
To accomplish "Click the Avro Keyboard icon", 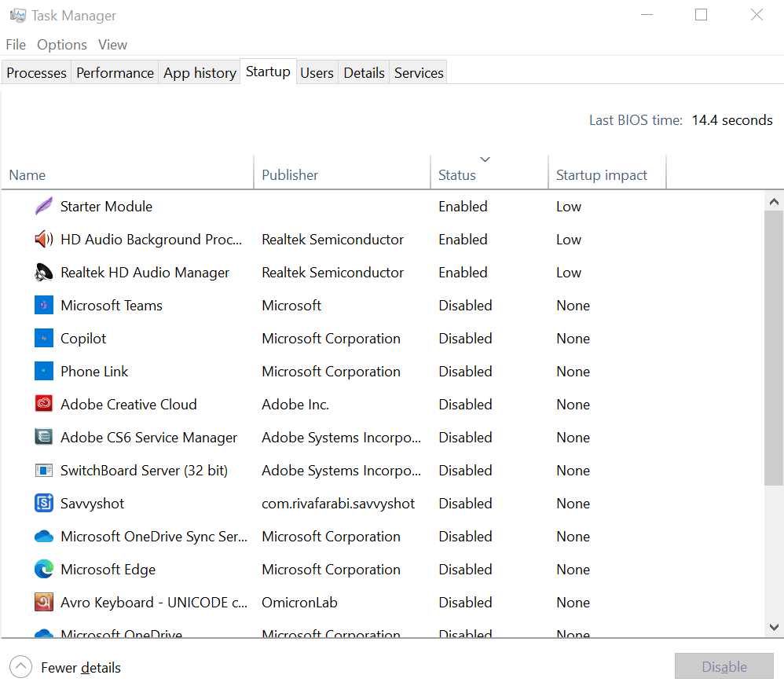I will [x=44, y=603].
